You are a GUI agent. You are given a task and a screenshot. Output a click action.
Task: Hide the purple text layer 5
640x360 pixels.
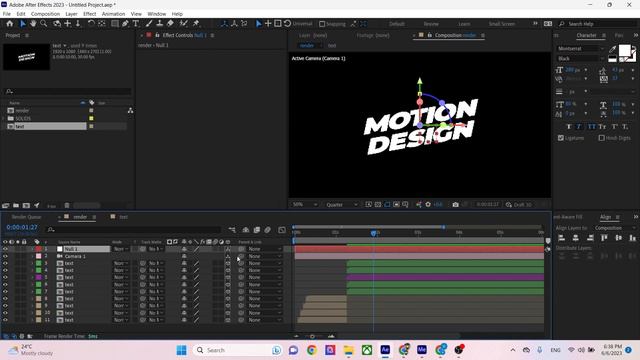point(5,278)
